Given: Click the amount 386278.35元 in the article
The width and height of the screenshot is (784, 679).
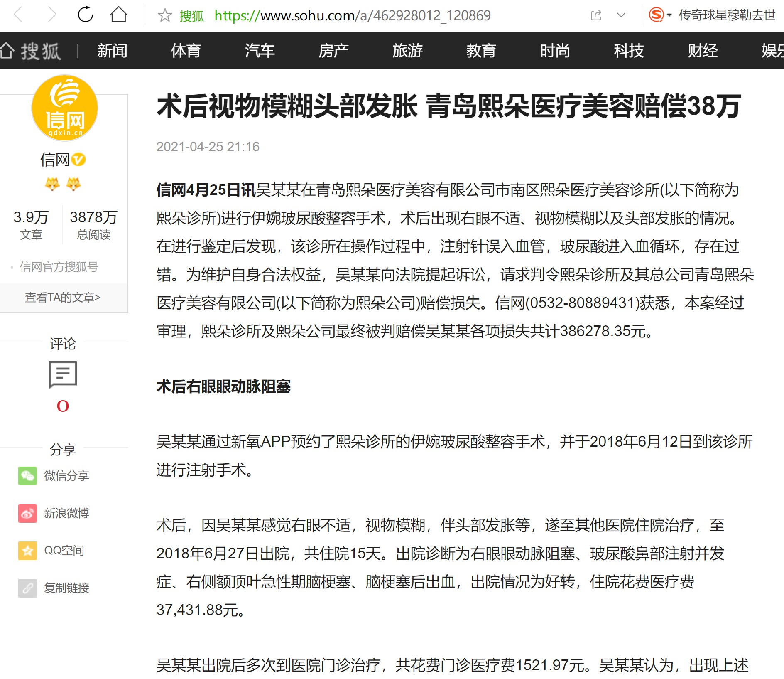Looking at the screenshot, I should [x=602, y=331].
